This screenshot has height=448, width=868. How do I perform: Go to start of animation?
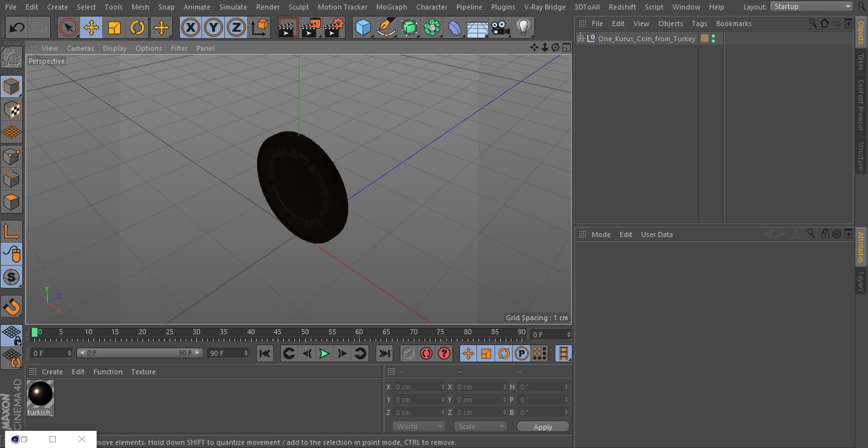265,353
